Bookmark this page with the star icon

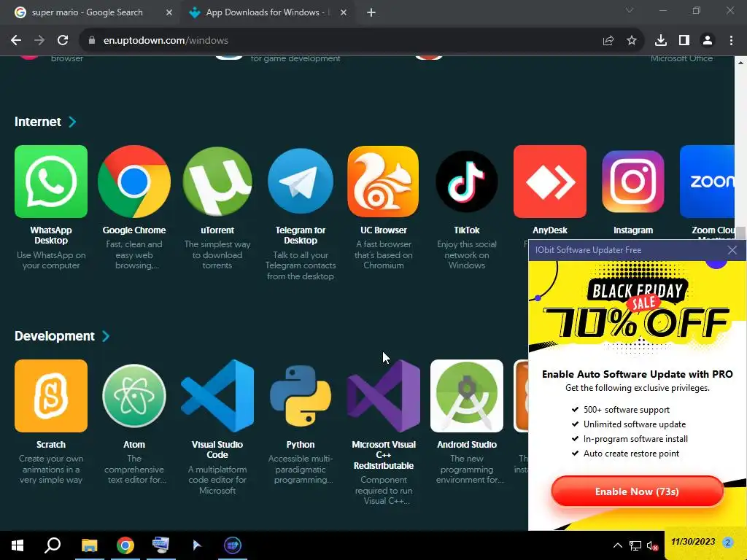click(632, 41)
